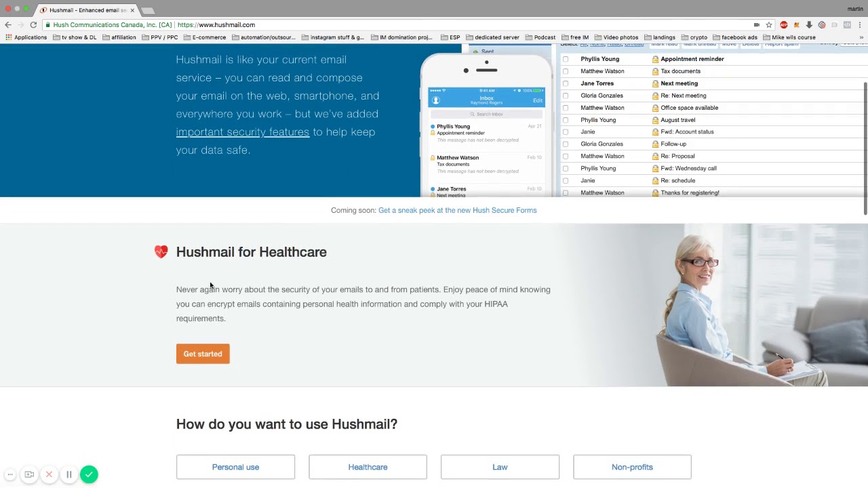Open the Video photos bookmark folder
This screenshot has height=488, width=868.
coord(616,37)
